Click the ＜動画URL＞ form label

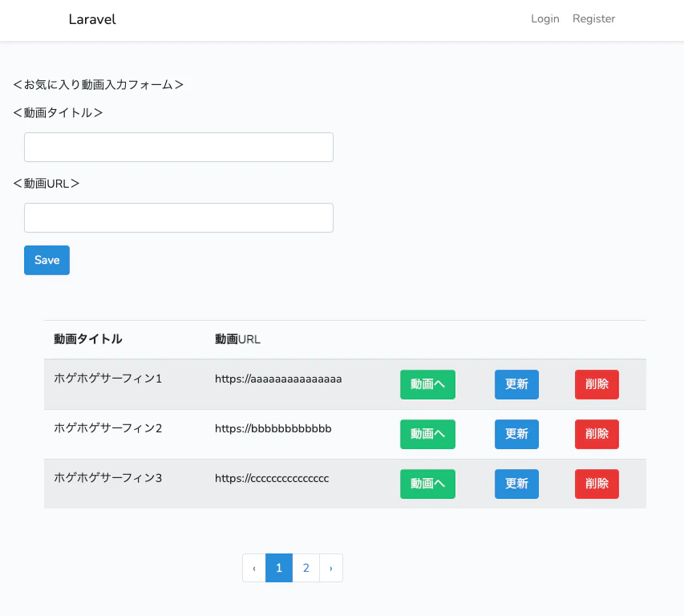[47, 183]
